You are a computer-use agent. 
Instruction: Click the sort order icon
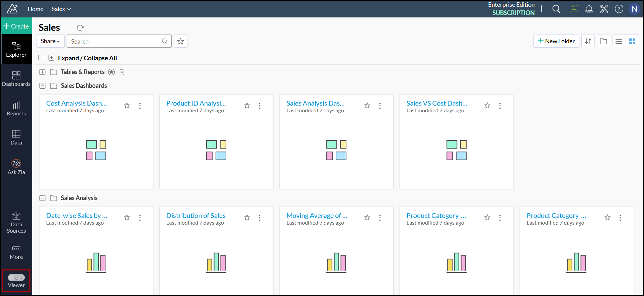point(588,41)
